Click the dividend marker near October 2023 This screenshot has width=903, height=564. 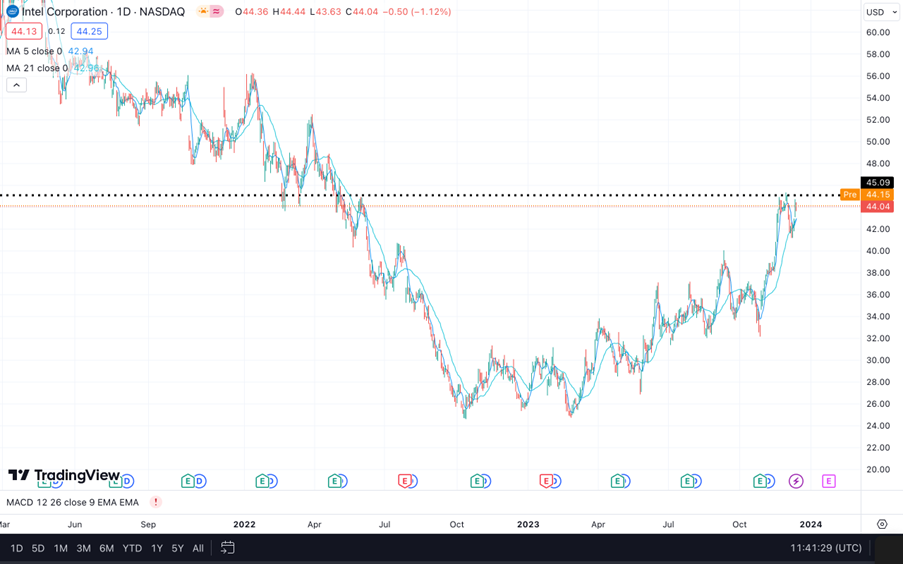(x=769, y=481)
